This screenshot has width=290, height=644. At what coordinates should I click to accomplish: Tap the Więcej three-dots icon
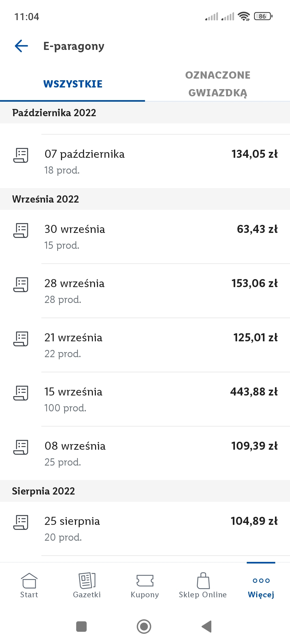pyautogui.click(x=261, y=581)
